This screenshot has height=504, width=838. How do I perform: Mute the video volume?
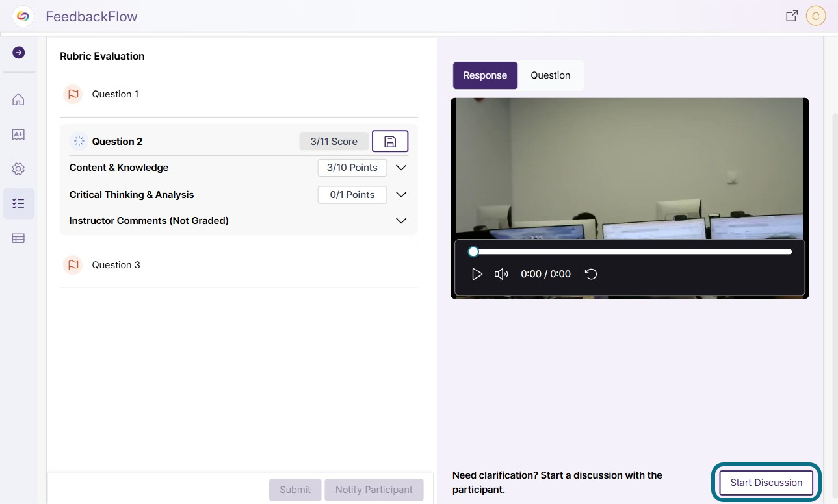point(501,274)
